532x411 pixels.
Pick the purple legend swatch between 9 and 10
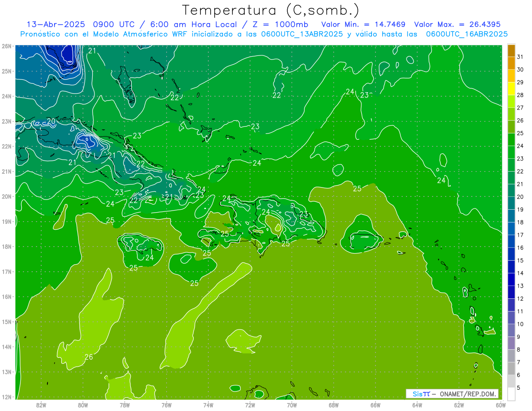point(511,330)
